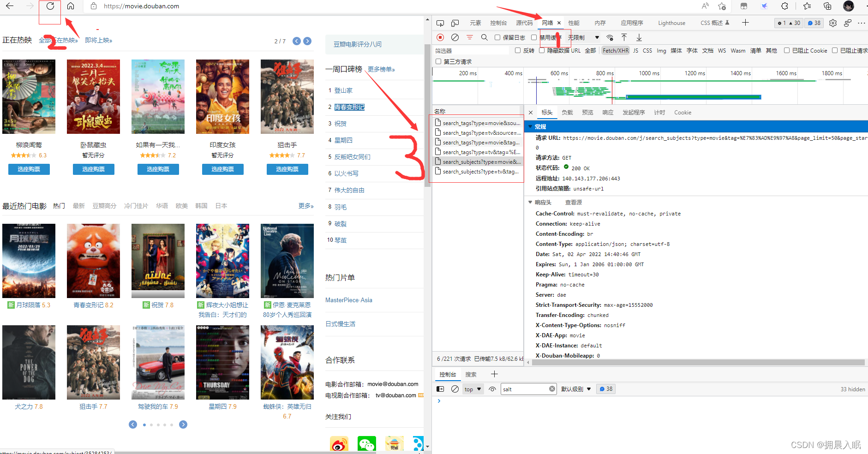Click the 筛选器 filter input field

pos(472,51)
